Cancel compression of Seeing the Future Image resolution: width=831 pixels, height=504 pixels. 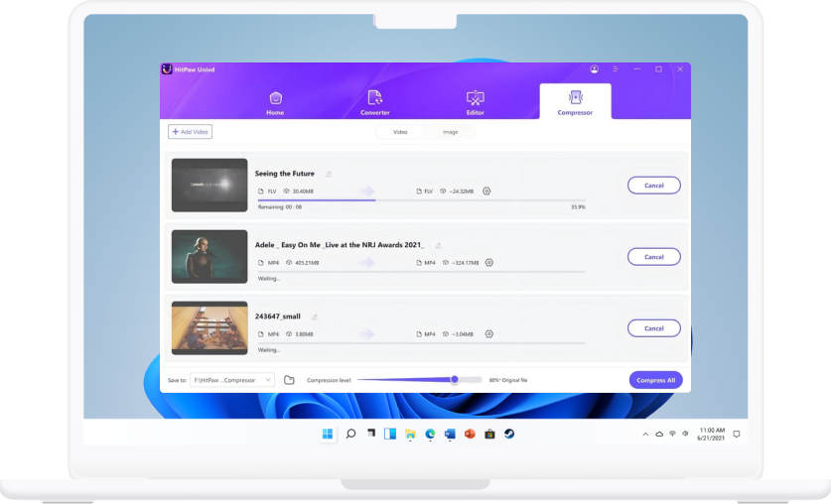(654, 186)
